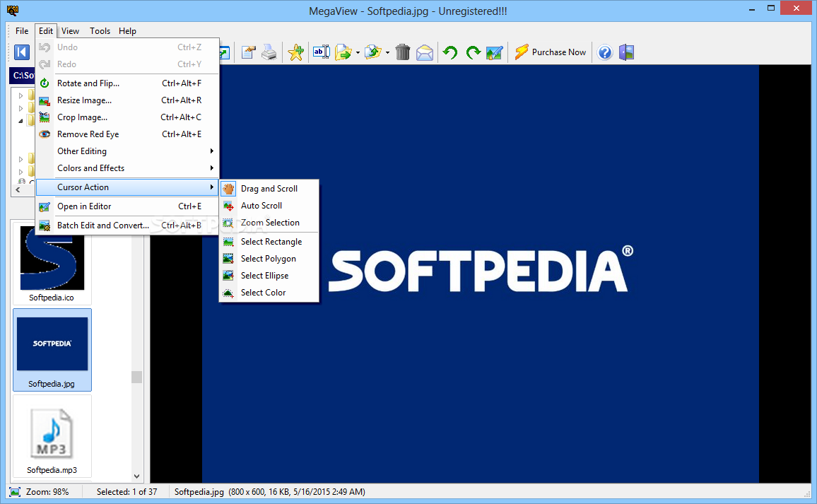817x504 pixels.
Task: Click the Zoom: 98% status text
Action: pyautogui.click(x=47, y=491)
